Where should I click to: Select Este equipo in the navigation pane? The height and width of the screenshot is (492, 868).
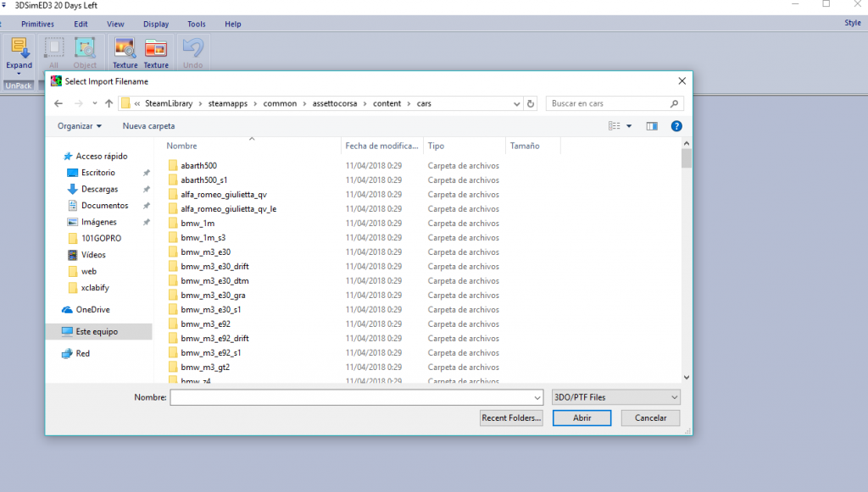(x=97, y=332)
